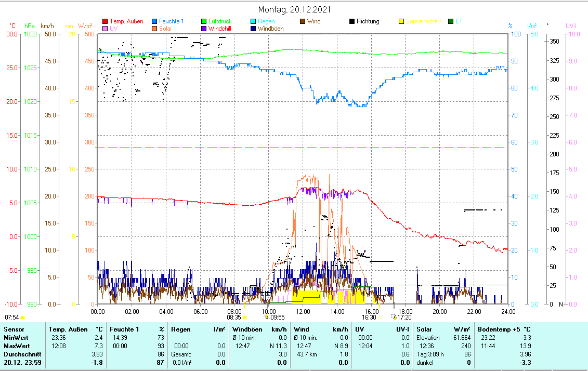Click the brown Wind legend square
The width and height of the screenshot is (588, 371).
[303, 22]
